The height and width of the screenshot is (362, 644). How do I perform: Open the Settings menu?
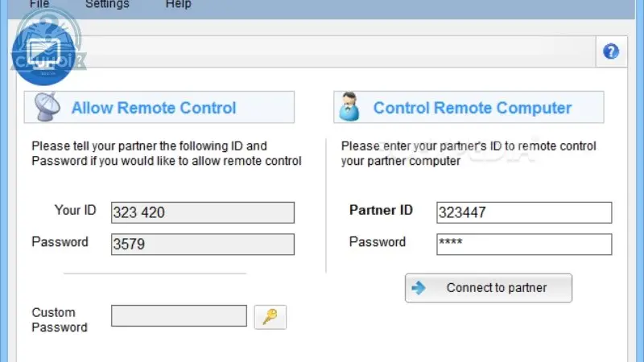[107, 4]
